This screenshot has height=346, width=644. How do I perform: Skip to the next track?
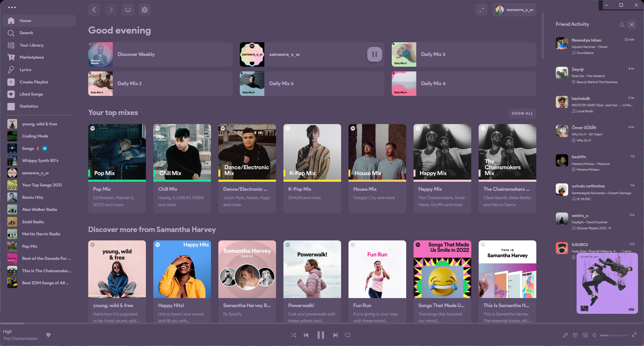335,335
